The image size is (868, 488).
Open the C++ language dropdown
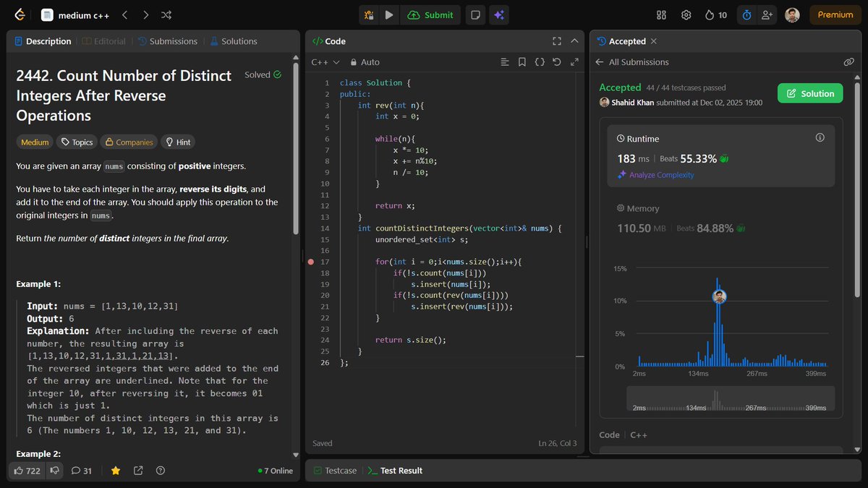[x=325, y=62]
